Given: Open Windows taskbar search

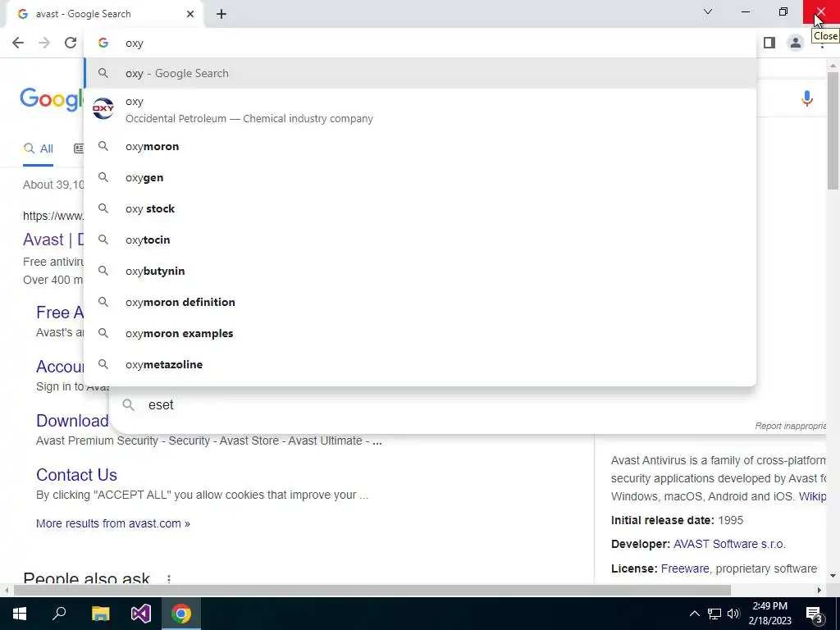Looking at the screenshot, I should tap(59, 614).
